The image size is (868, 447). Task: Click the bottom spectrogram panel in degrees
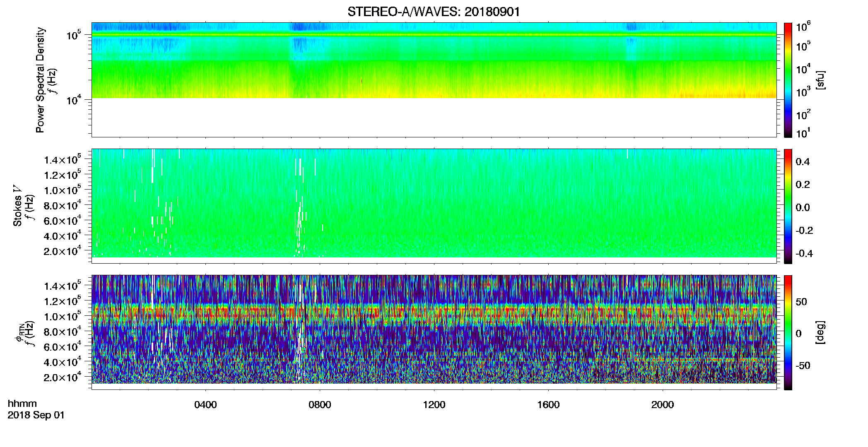pyautogui.click(x=434, y=332)
